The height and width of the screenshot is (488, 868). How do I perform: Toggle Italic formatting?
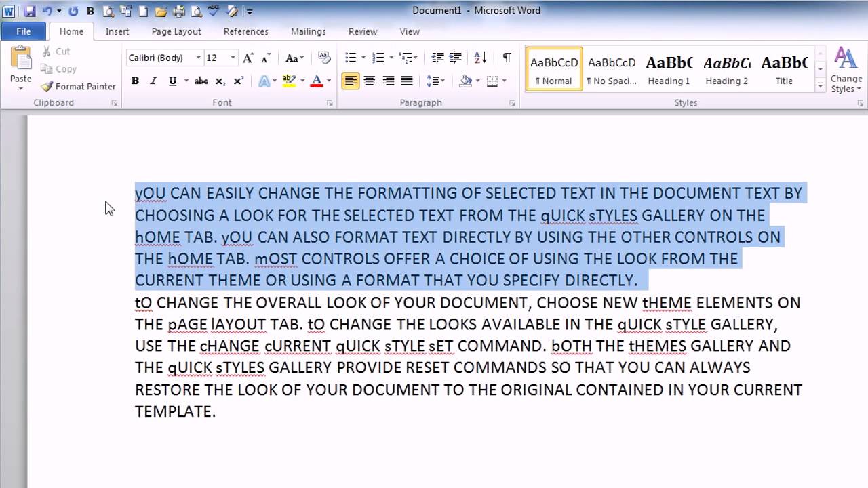coord(153,81)
